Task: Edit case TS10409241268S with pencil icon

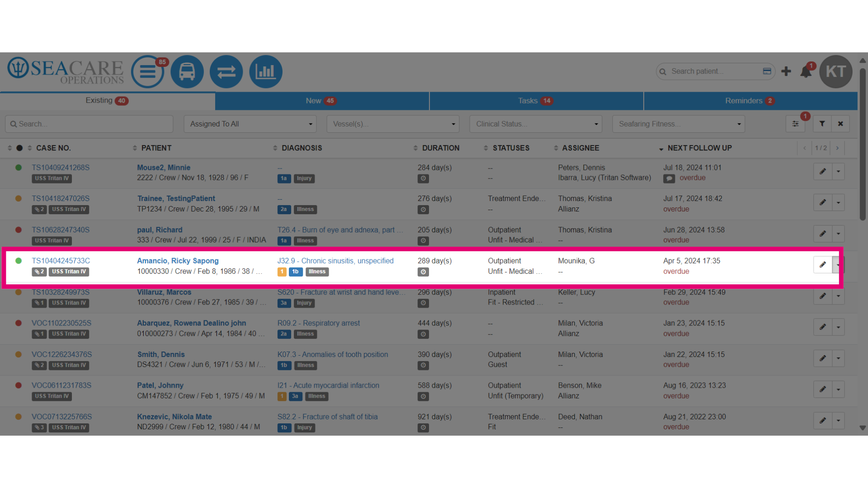Action: 823,171
